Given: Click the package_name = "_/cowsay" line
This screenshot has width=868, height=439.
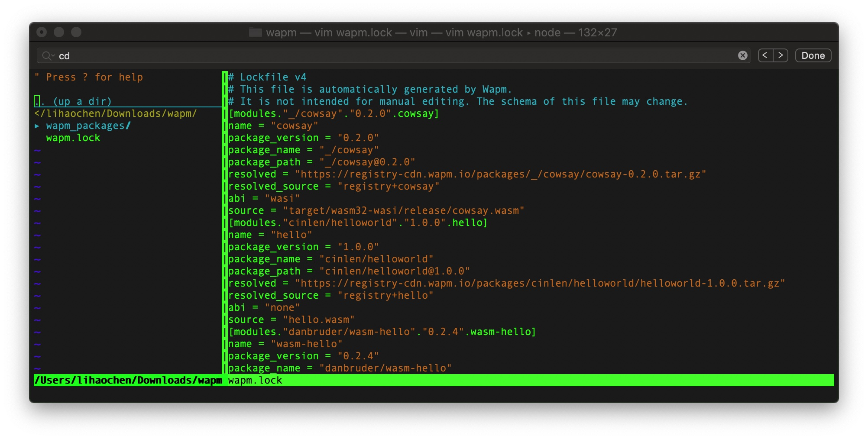Looking at the screenshot, I should coord(304,150).
